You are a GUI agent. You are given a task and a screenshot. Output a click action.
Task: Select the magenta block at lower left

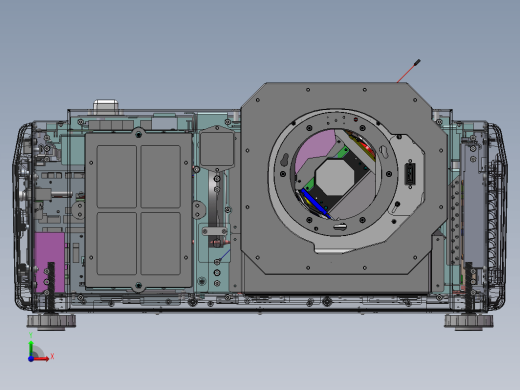pos(50,262)
